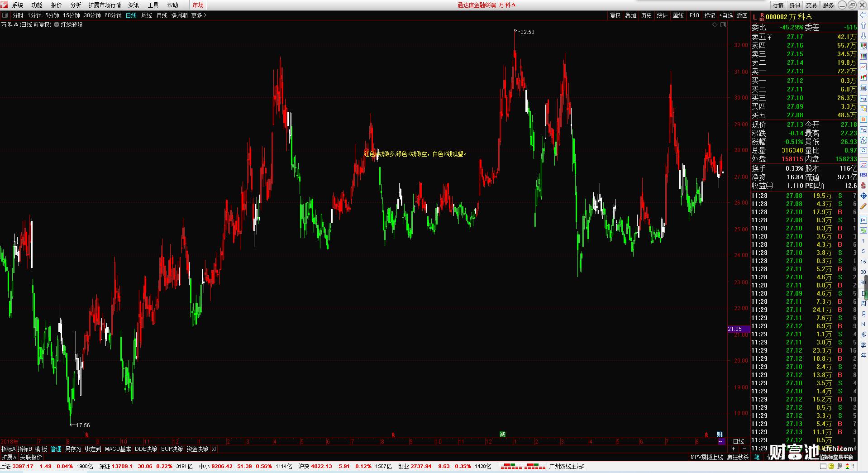Switch to the 分时 period tab

18,15
